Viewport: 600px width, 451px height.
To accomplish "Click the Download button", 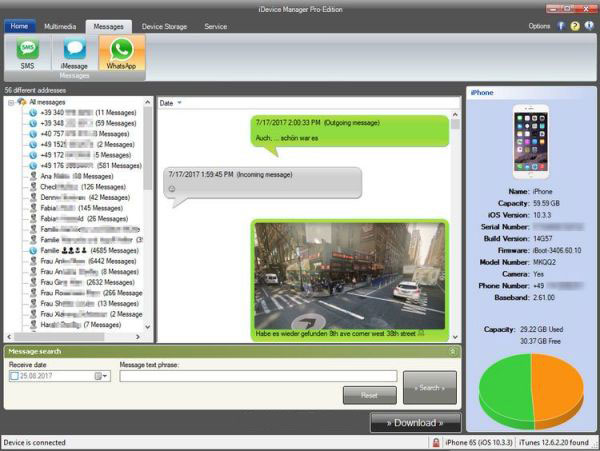I will pyautogui.click(x=415, y=423).
